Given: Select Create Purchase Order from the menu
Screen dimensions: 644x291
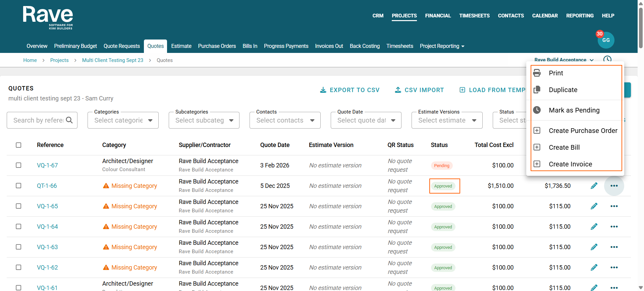Looking at the screenshot, I should click(x=583, y=131).
